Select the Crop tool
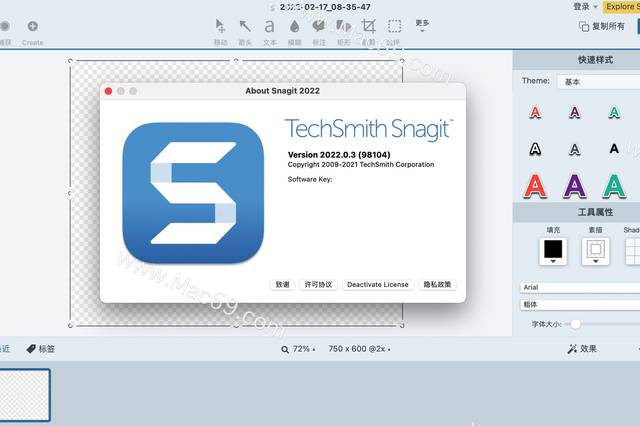This screenshot has height=426, width=640. pos(369,27)
